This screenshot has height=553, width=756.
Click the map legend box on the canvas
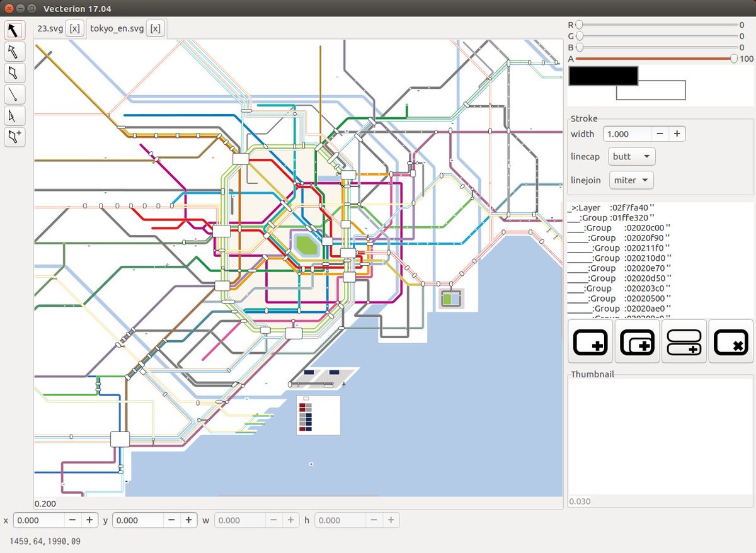click(318, 415)
